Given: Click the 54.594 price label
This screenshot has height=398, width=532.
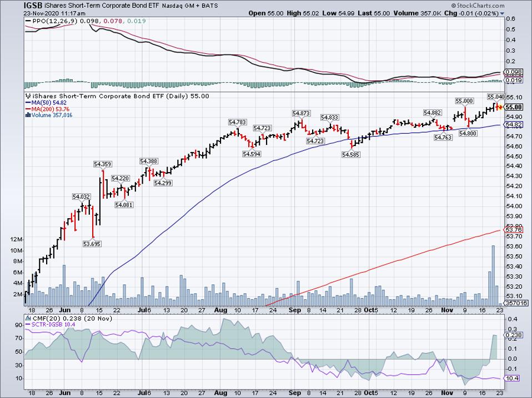Looking at the screenshot, I should point(252,154).
